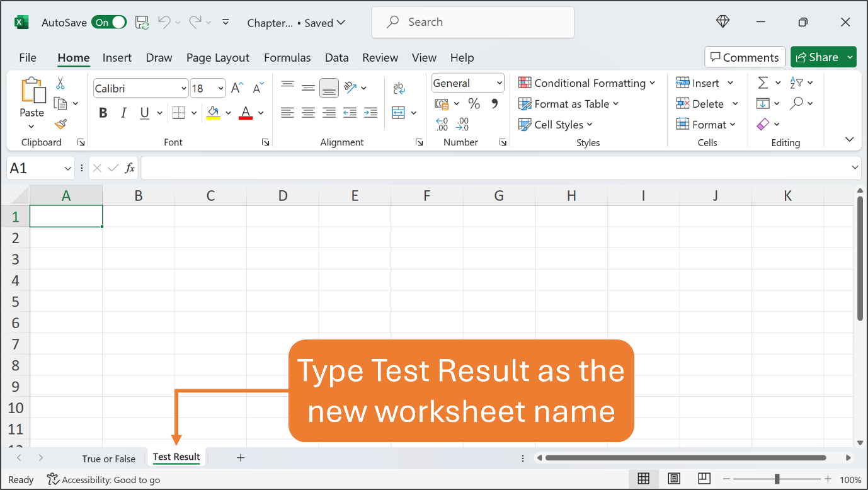
Task: Click the Copy icon
Action: [60, 103]
